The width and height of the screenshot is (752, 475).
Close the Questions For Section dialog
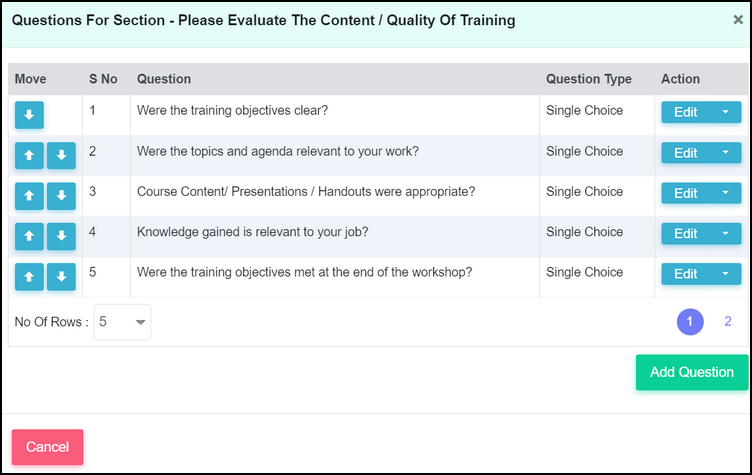pos(738,20)
